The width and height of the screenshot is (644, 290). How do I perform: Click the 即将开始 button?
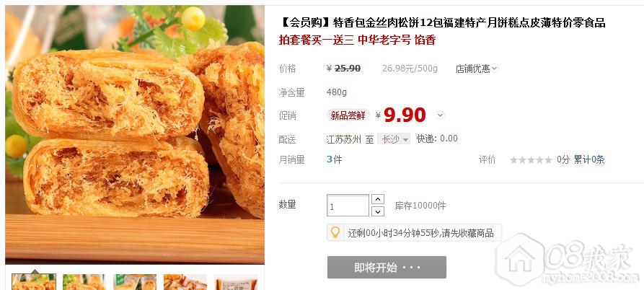pos(387,268)
